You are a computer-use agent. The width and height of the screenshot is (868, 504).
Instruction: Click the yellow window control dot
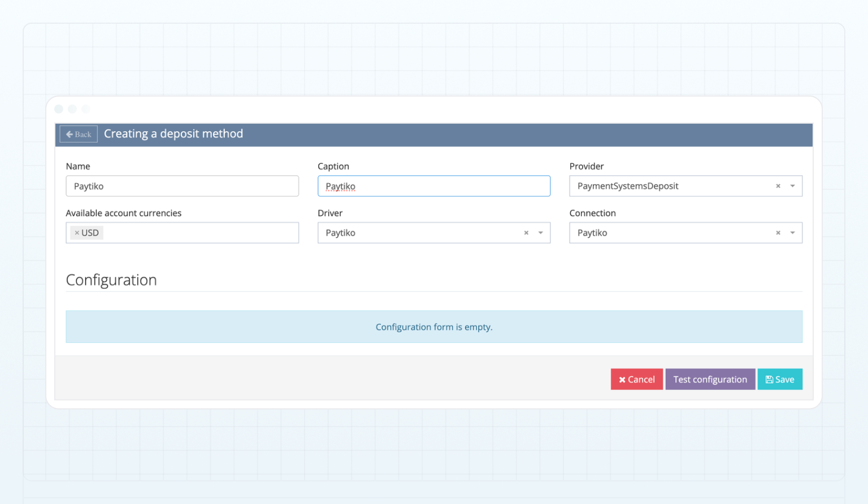pos(72,108)
